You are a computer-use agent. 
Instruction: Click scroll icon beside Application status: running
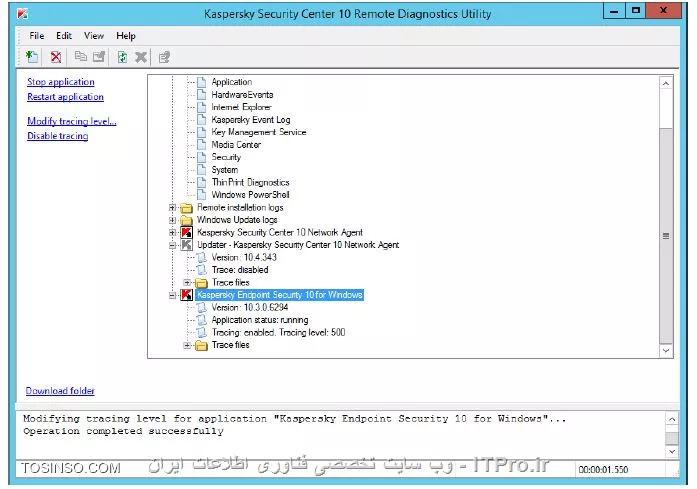[202, 320]
